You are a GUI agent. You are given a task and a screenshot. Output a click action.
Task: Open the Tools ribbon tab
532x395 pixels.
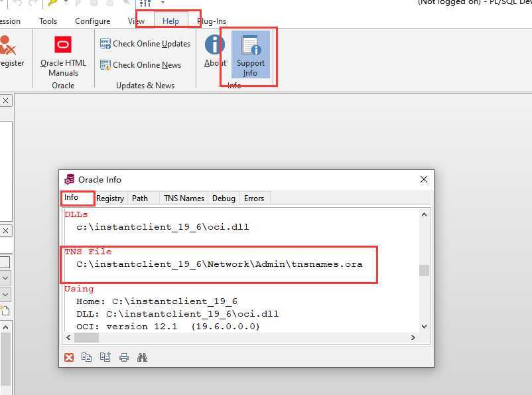coord(48,21)
